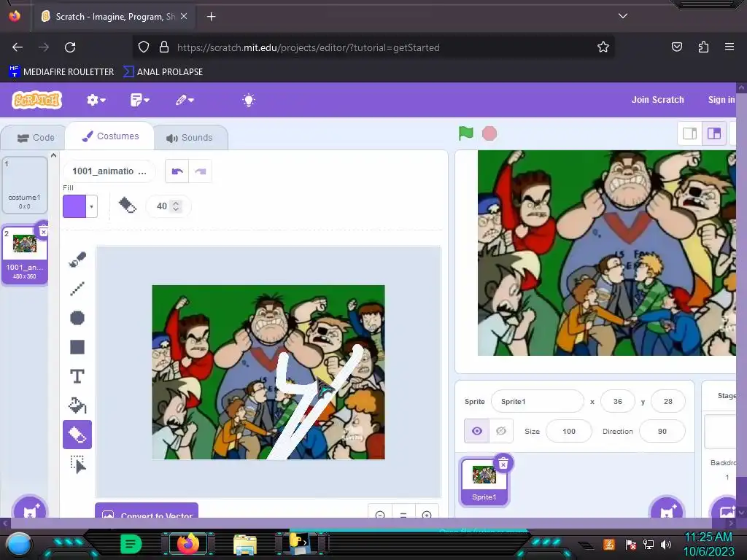Image resolution: width=747 pixels, height=560 pixels.
Task: Zoom in on the costume canvas
Action: (427, 515)
